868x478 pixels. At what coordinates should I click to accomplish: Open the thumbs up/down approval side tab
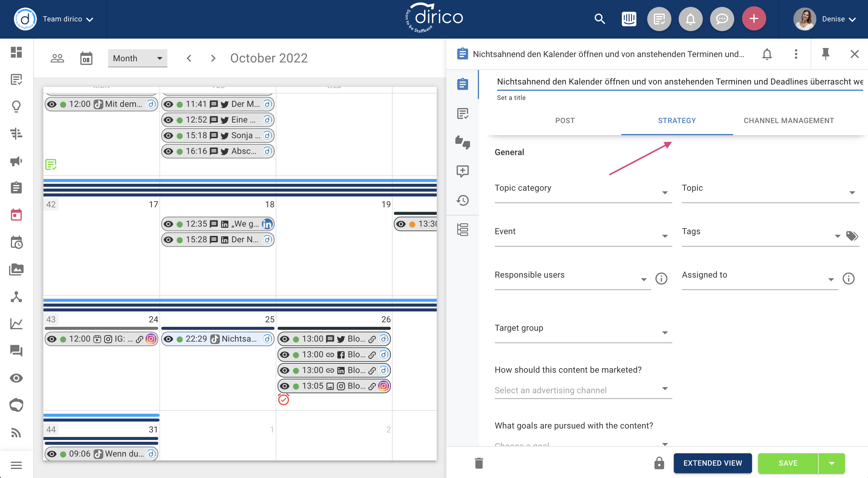(x=463, y=142)
